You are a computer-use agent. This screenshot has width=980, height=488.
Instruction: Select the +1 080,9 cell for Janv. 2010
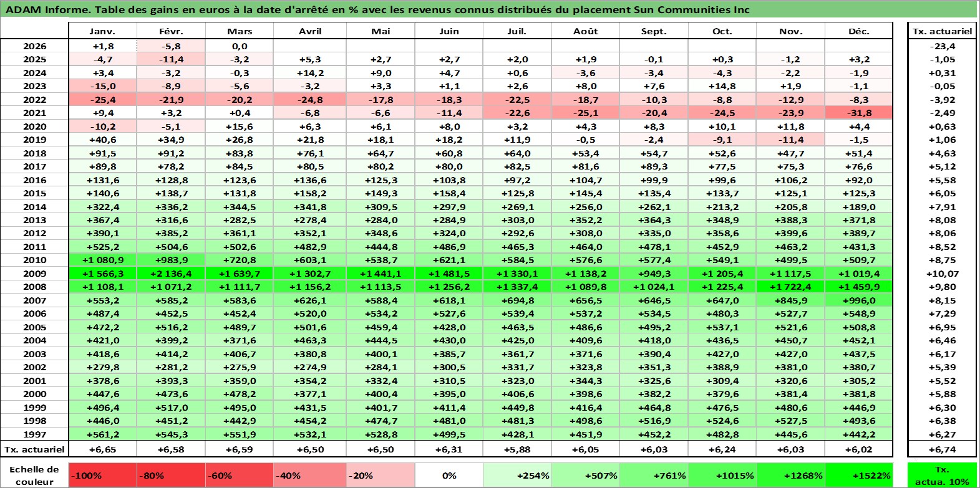coord(102,260)
